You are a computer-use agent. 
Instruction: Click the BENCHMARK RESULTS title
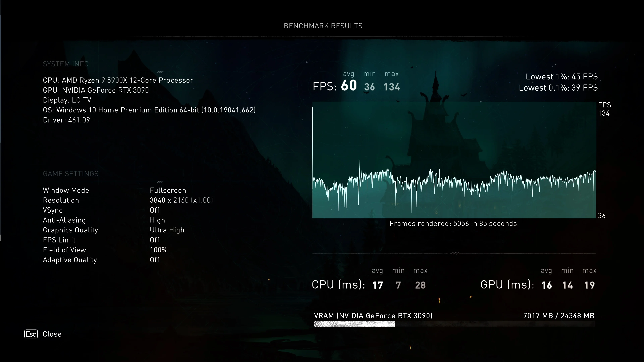pos(323,26)
